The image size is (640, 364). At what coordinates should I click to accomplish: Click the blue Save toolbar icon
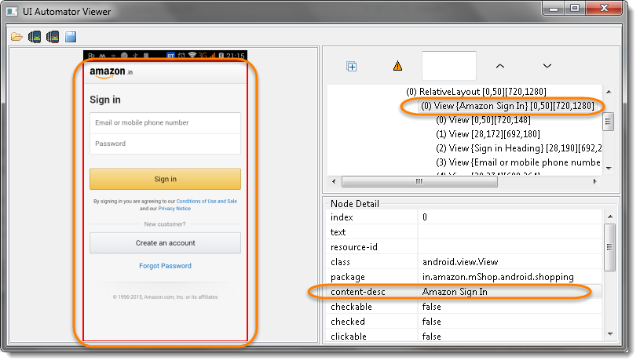coord(71,37)
